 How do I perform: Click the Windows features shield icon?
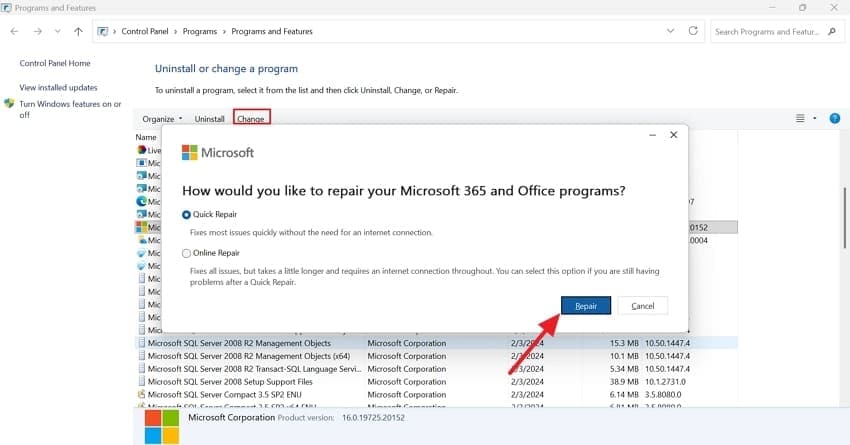9,104
